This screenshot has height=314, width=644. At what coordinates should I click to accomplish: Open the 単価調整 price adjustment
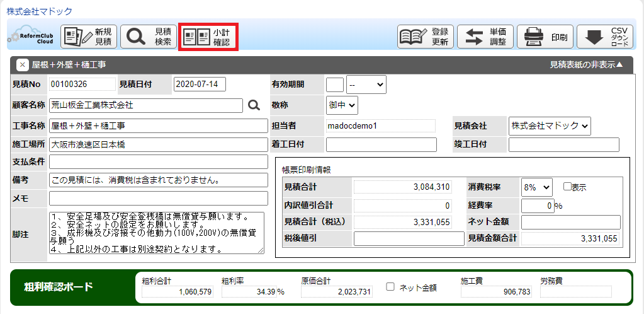coord(485,37)
